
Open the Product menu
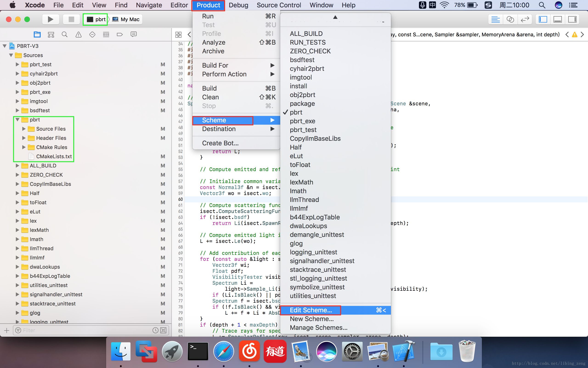208,5
